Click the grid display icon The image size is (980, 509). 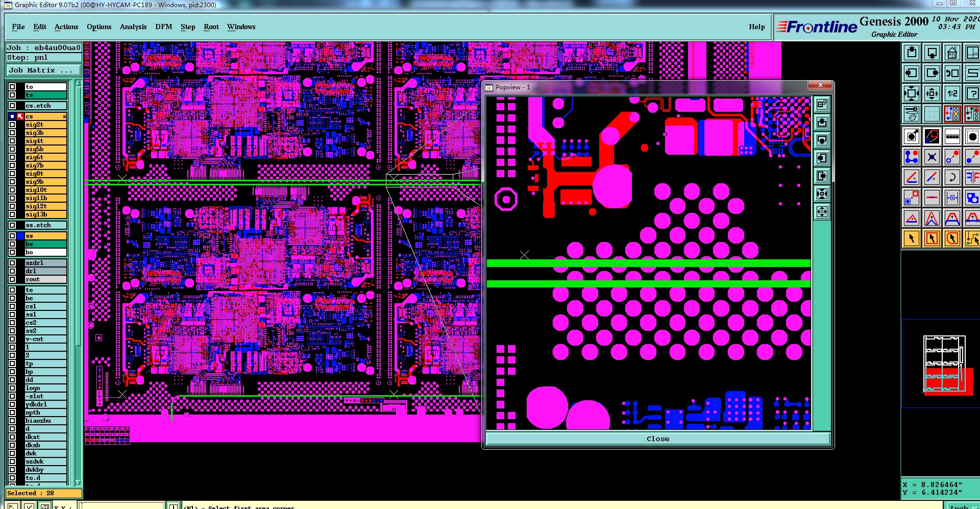(932, 114)
